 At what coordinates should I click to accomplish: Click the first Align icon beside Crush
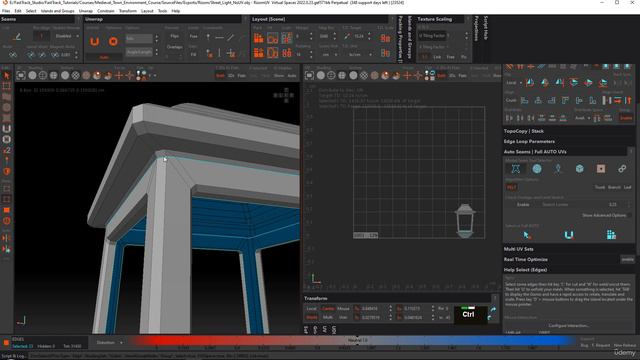click(524, 100)
